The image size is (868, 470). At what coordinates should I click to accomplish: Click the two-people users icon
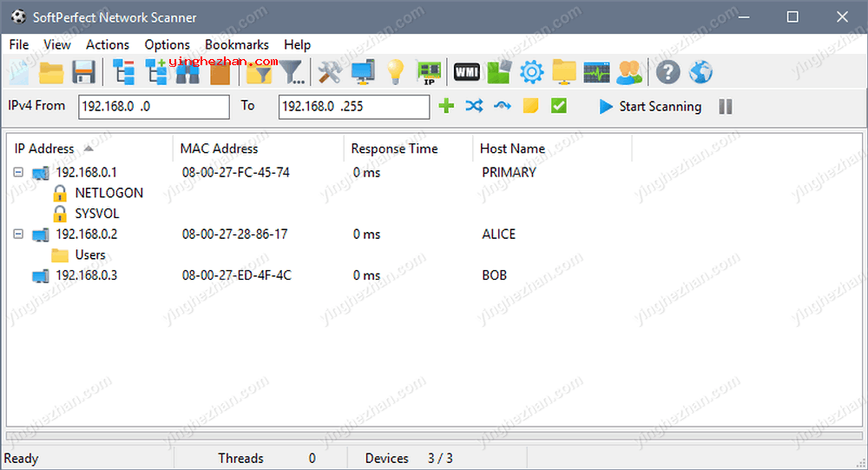click(x=629, y=72)
